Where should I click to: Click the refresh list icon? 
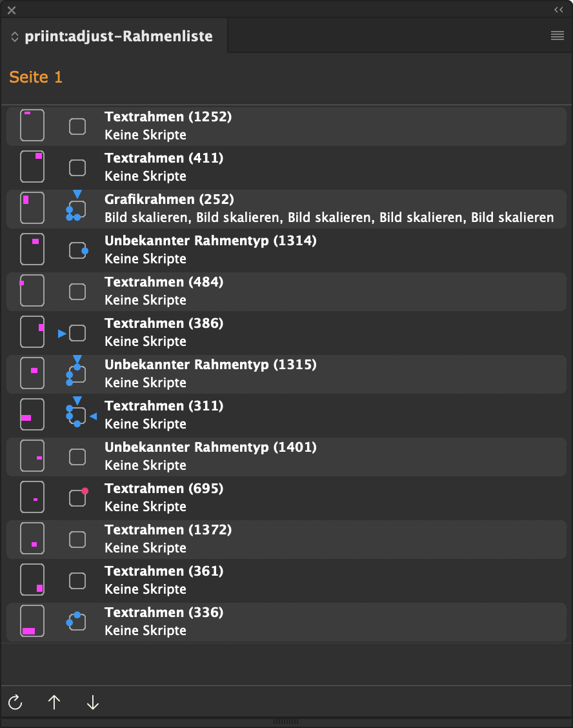click(15, 702)
